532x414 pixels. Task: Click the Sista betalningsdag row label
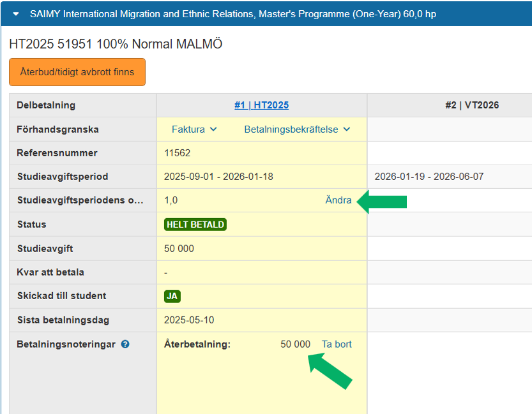(63, 320)
